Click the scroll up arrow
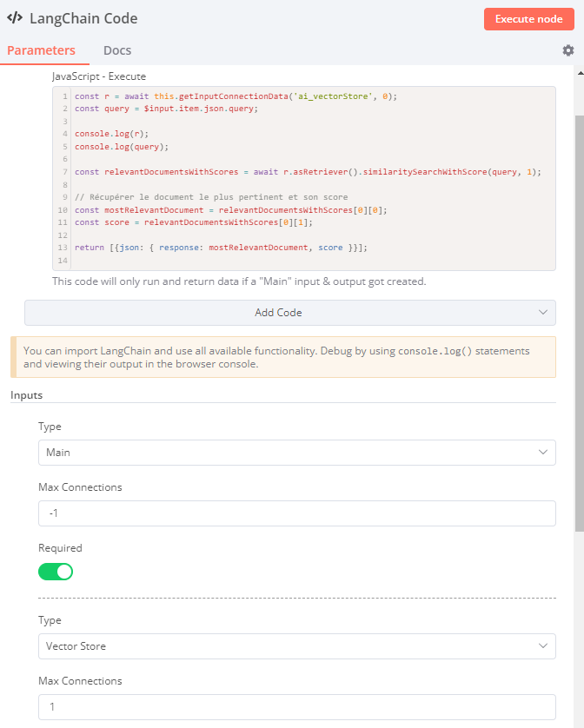 click(581, 73)
